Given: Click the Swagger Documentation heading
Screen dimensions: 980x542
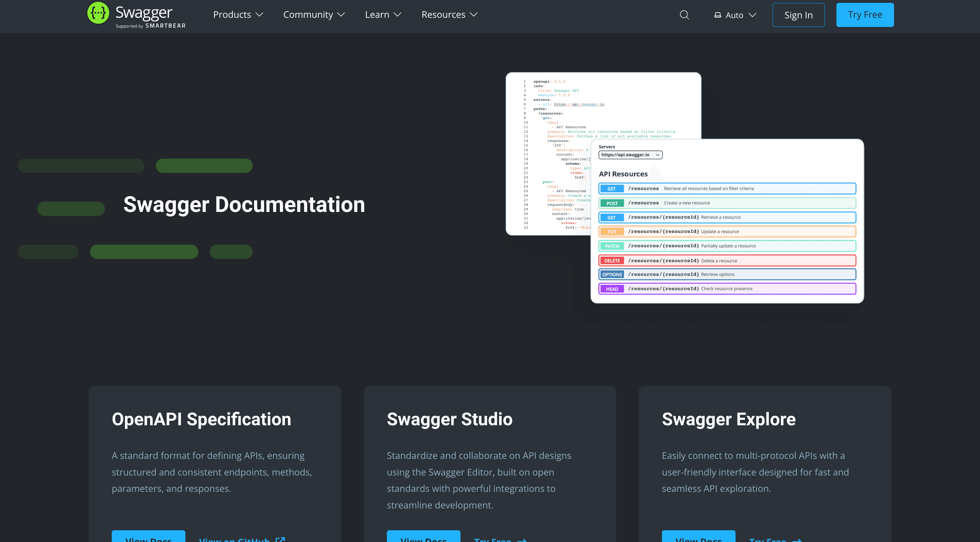Looking at the screenshot, I should click(x=244, y=204).
